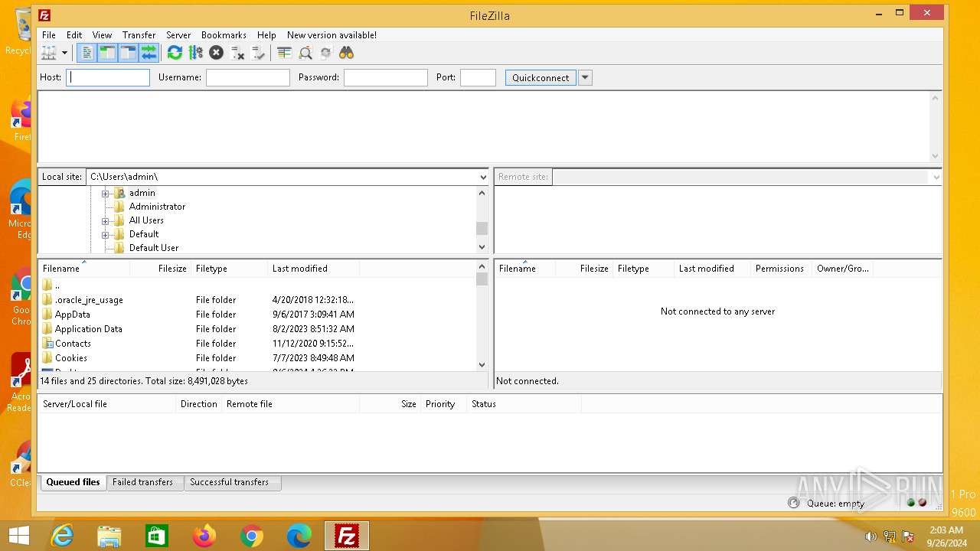The height and width of the screenshot is (551, 980).
Task: Open Windows Start menu
Action: [x=19, y=536]
